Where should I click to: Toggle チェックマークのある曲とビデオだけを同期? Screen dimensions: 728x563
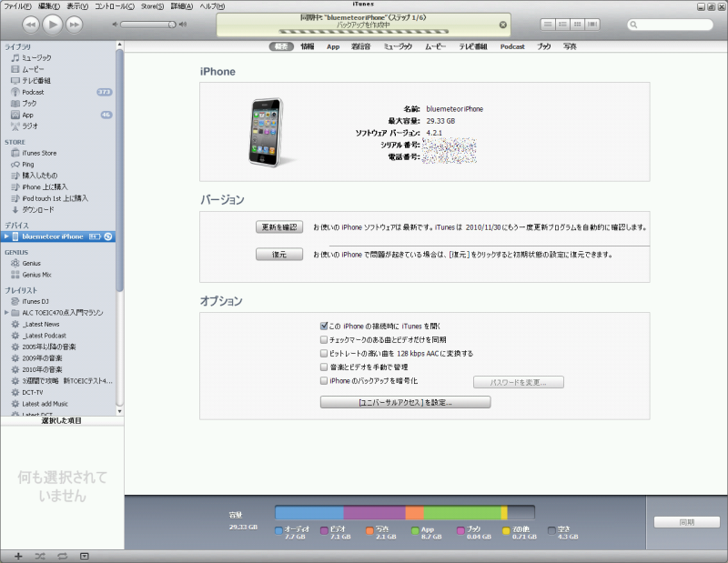(324, 340)
